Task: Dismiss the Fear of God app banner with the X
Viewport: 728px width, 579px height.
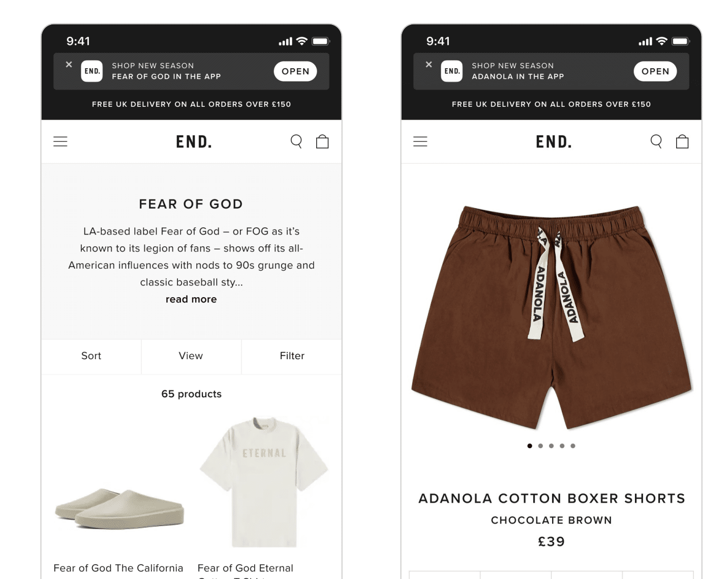Action: click(69, 65)
